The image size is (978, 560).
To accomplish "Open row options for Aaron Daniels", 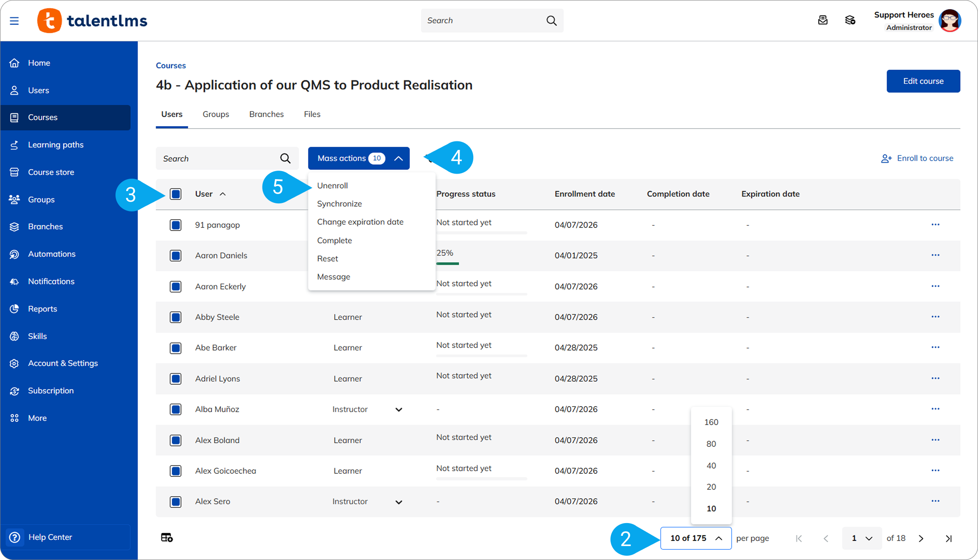I will point(935,255).
